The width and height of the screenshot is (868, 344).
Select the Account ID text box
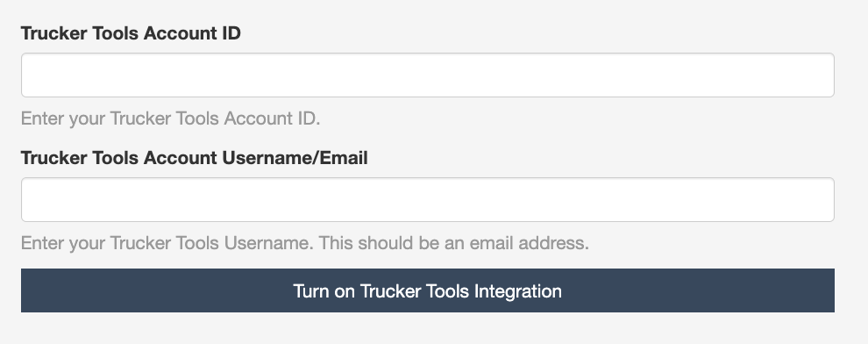pyautogui.click(x=427, y=75)
